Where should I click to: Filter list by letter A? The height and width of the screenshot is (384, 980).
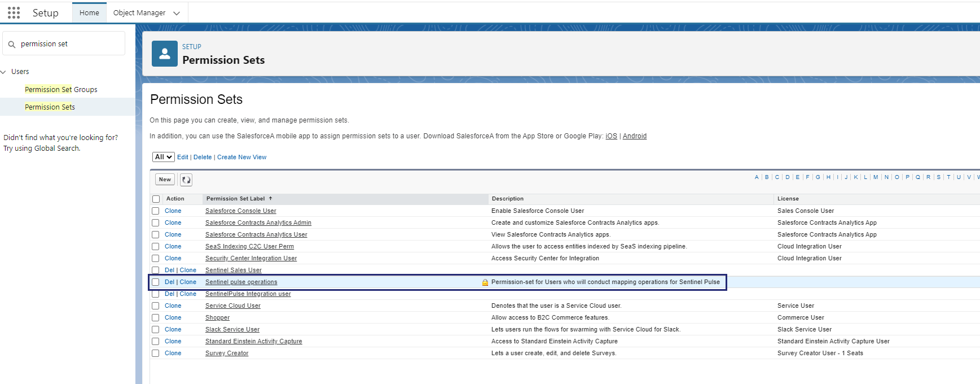[757, 177]
